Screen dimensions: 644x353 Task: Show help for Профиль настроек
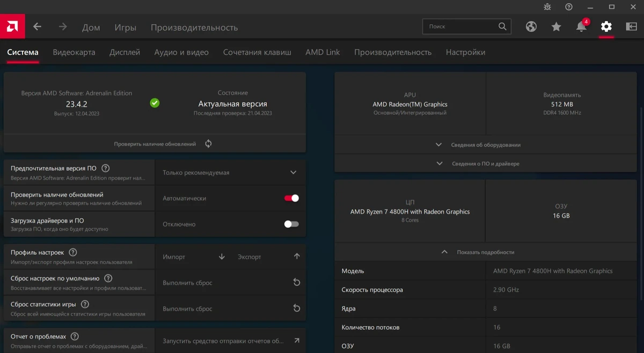tap(73, 253)
